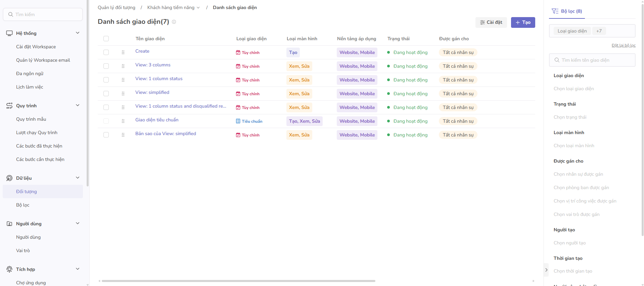Collapse the Quy trình sidebar section chevron
Screen dimensions: 644x286
(x=78, y=105)
